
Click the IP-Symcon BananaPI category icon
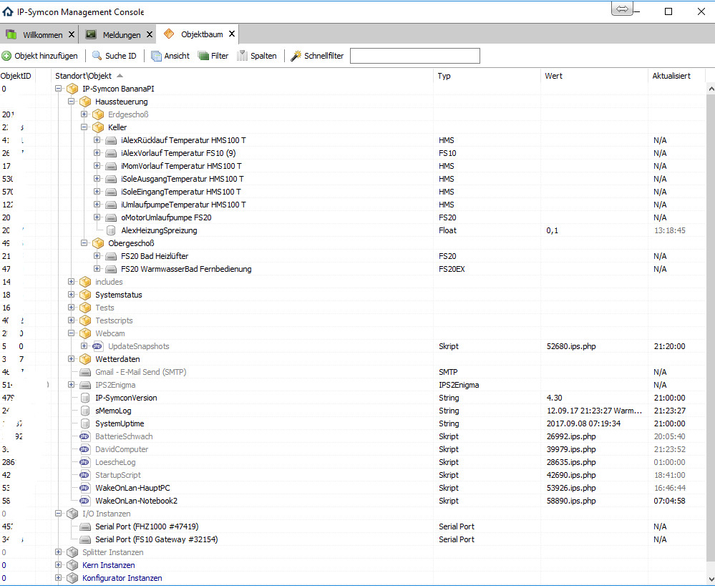(x=72, y=89)
